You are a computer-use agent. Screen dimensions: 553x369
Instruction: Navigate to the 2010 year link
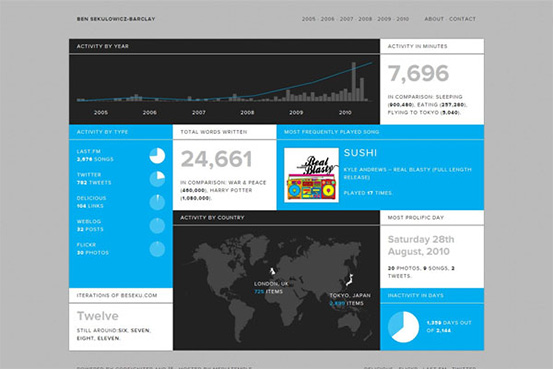[402, 19]
